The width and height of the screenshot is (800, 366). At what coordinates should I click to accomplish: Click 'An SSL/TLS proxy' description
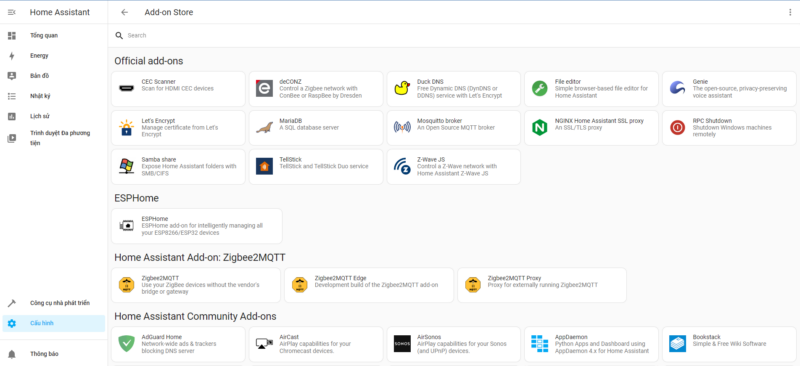coord(578,128)
